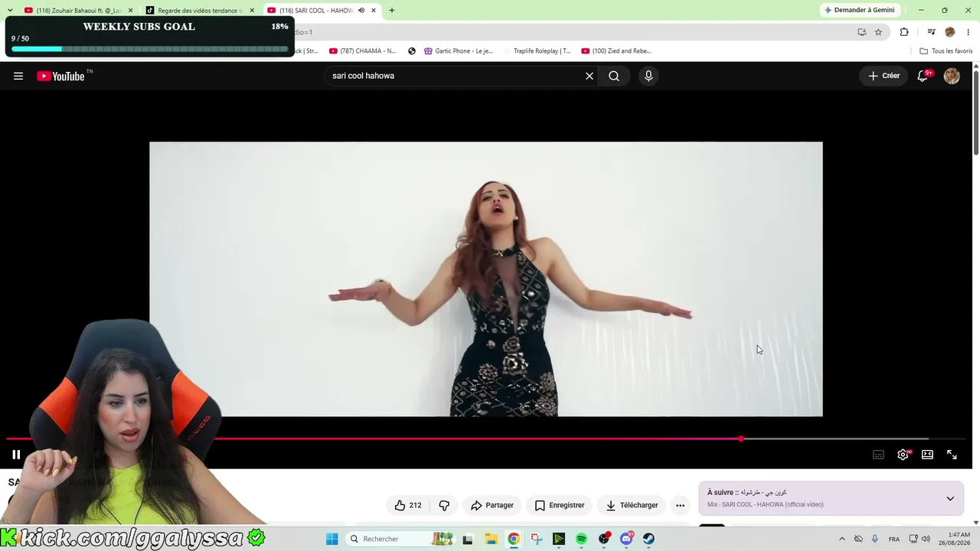Show hidden system tray icons

tap(842, 539)
